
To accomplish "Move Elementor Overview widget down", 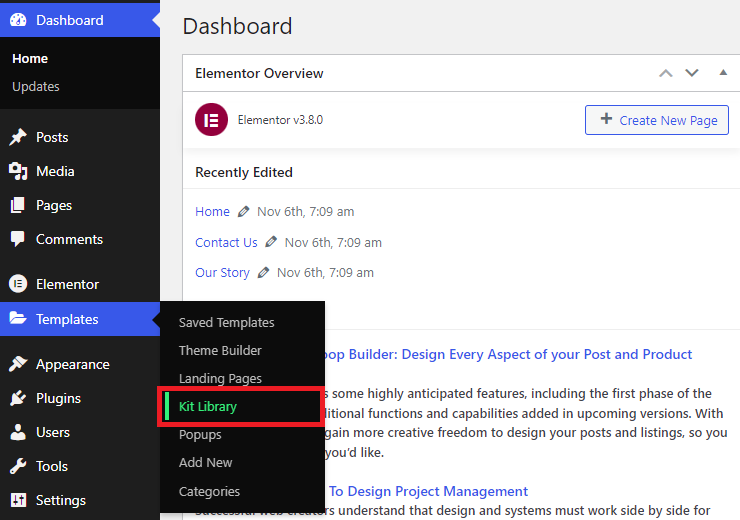I will 692,73.
